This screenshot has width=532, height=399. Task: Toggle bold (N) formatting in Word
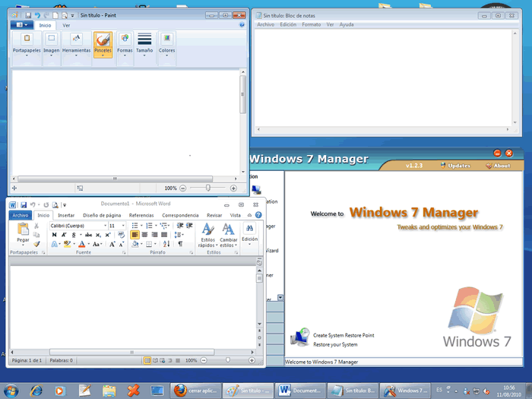54,235
